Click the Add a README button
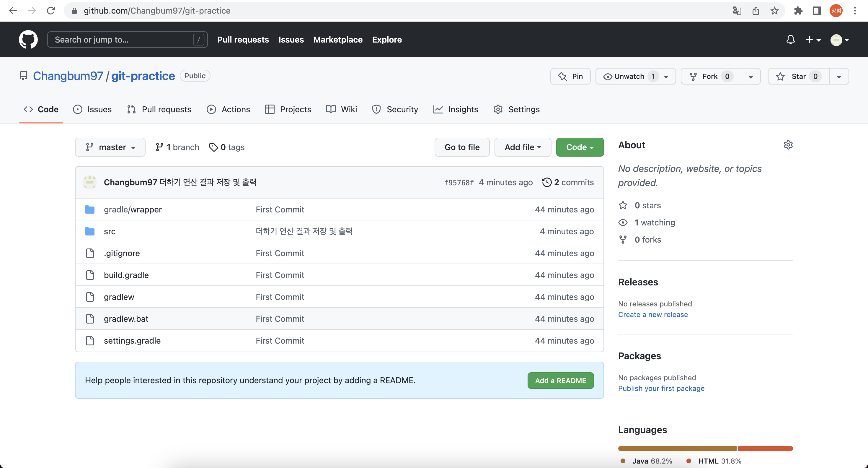This screenshot has height=468, width=868. tap(560, 380)
